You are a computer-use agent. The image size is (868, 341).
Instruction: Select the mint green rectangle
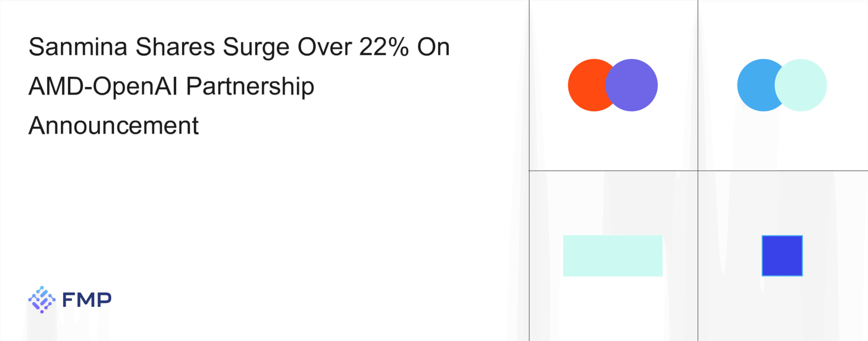point(612,256)
